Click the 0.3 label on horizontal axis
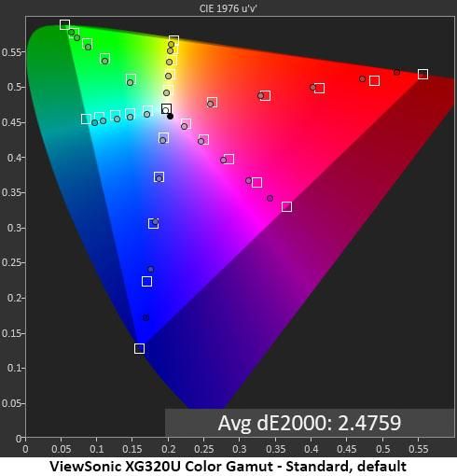The image size is (457, 476). click(x=239, y=449)
